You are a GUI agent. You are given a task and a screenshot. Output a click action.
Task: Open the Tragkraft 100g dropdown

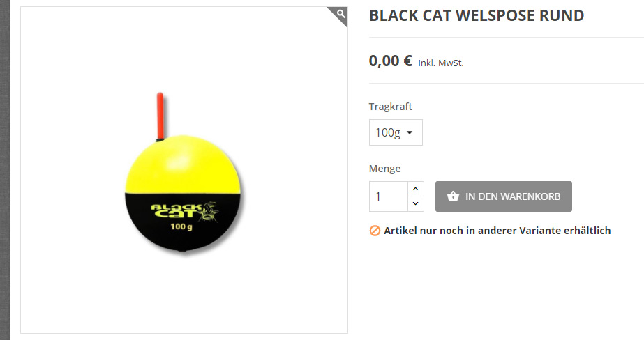[396, 132]
